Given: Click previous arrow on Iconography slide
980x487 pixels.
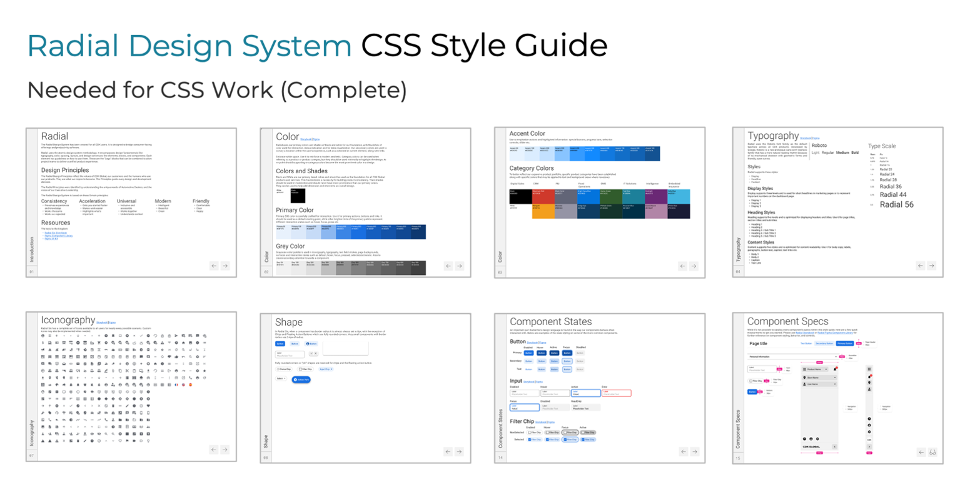Looking at the screenshot, I should 214,449.
